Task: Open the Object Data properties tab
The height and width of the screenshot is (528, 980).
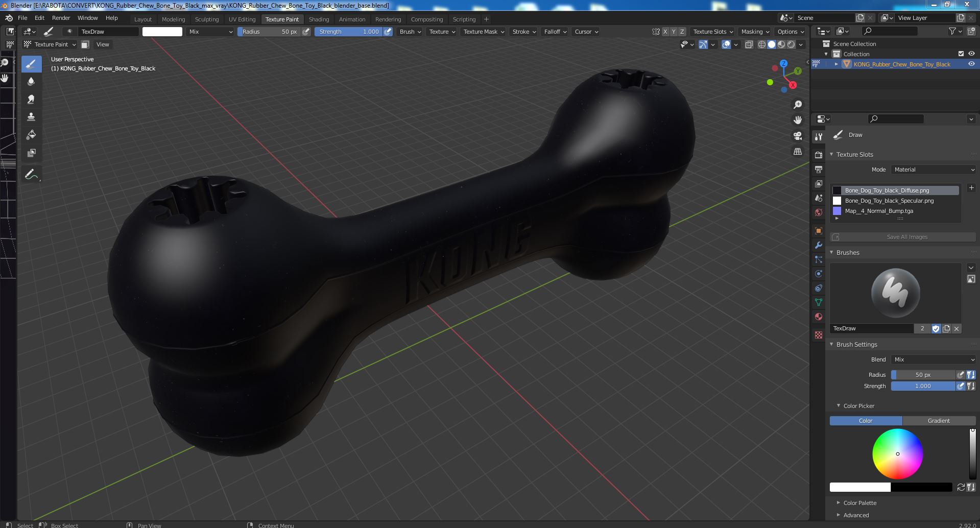Action: coord(819,302)
